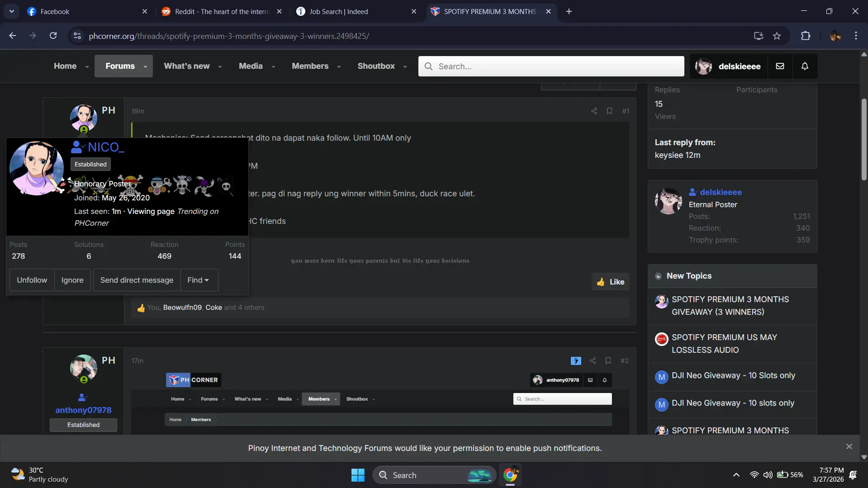Open the volume tray icon
The height and width of the screenshot is (488, 868).
[768, 475]
